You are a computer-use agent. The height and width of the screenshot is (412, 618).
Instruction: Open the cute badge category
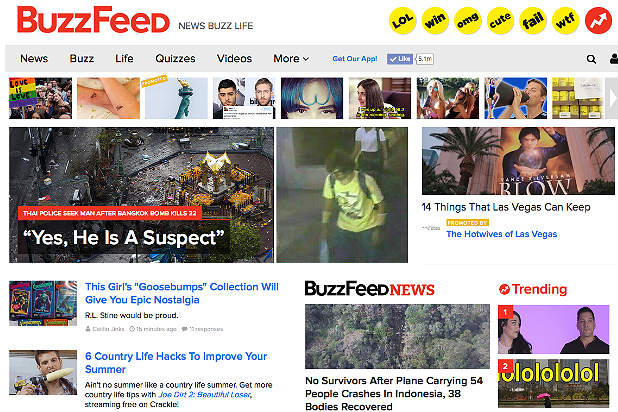500,20
